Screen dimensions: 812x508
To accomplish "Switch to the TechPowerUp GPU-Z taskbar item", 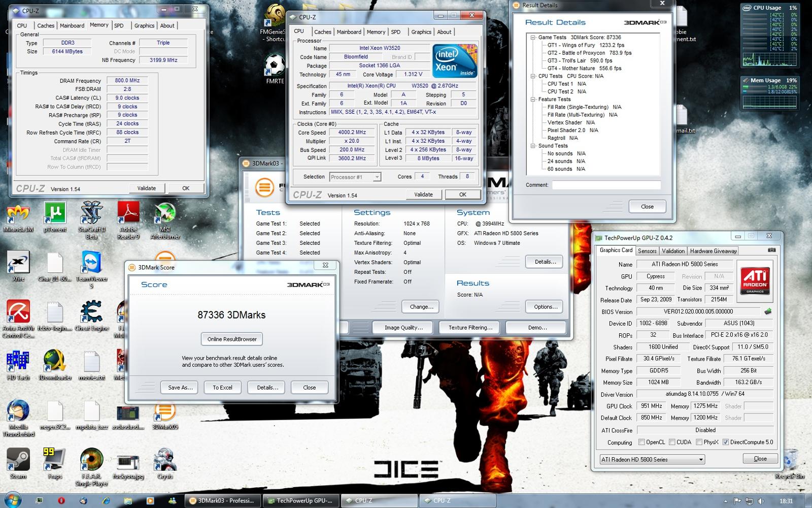I will (x=300, y=500).
